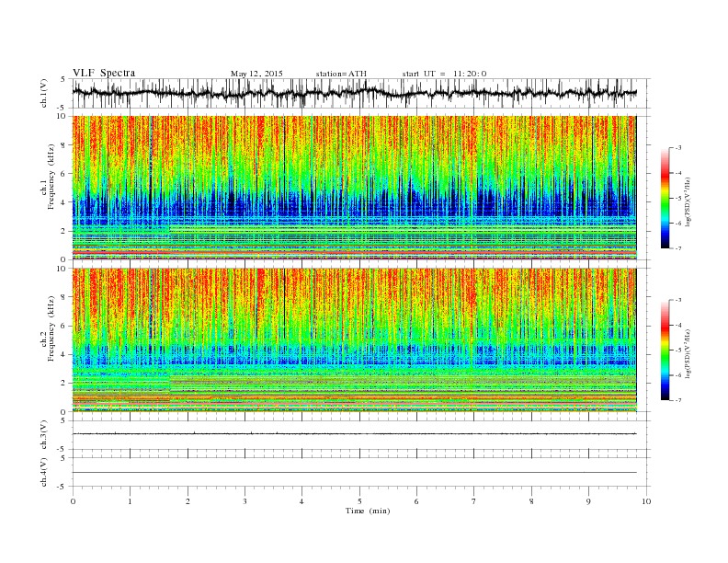Click the "-3" tick on ch.1 color bar

click(x=678, y=148)
